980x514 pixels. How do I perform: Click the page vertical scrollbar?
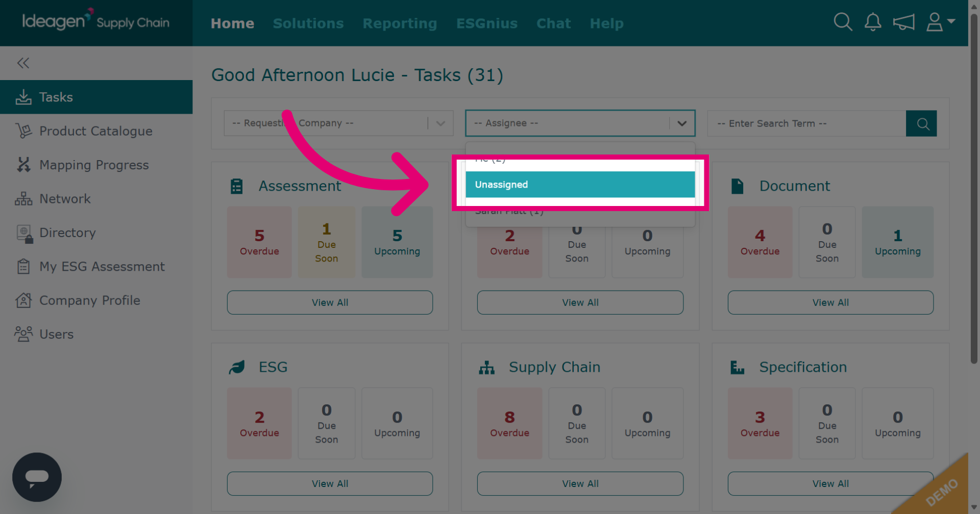[x=974, y=189]
